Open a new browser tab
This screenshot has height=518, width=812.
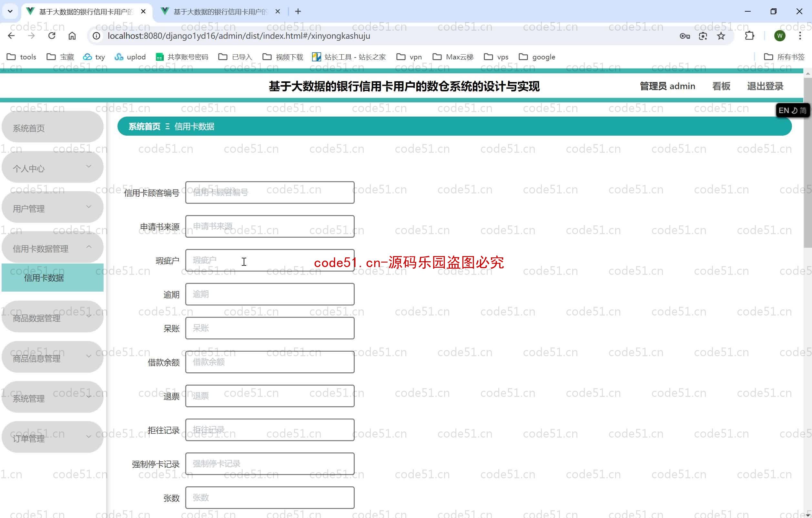298,12
